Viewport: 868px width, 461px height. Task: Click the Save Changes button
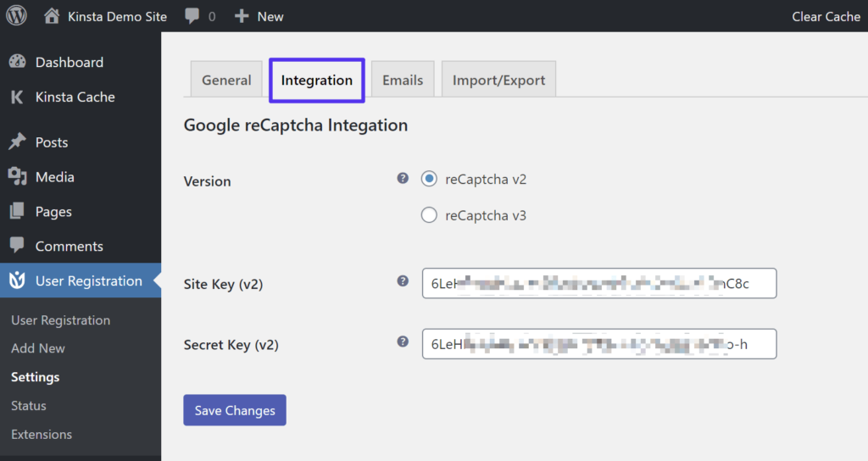coord(235,410)
